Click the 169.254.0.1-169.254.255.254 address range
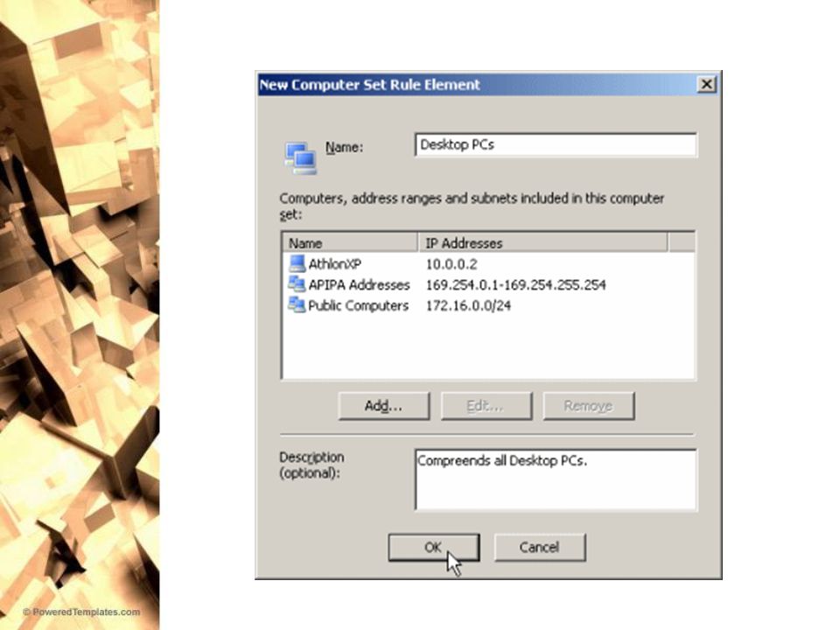This screenshot has height=630, width=840. (515, 285)
